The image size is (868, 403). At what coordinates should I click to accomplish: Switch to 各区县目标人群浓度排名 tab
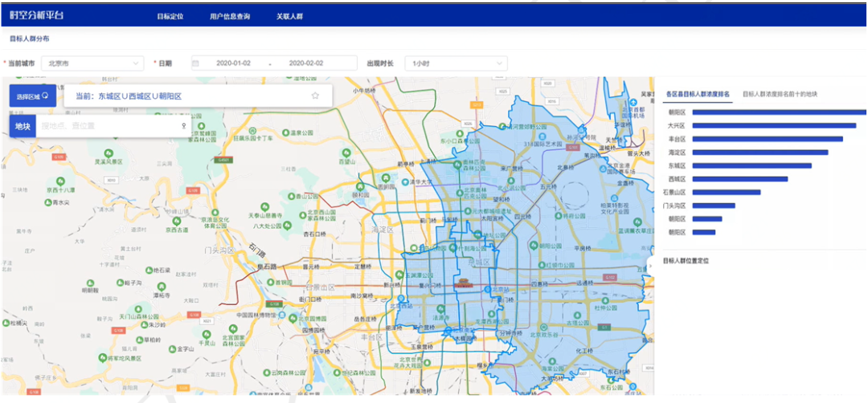click(698, 94)
